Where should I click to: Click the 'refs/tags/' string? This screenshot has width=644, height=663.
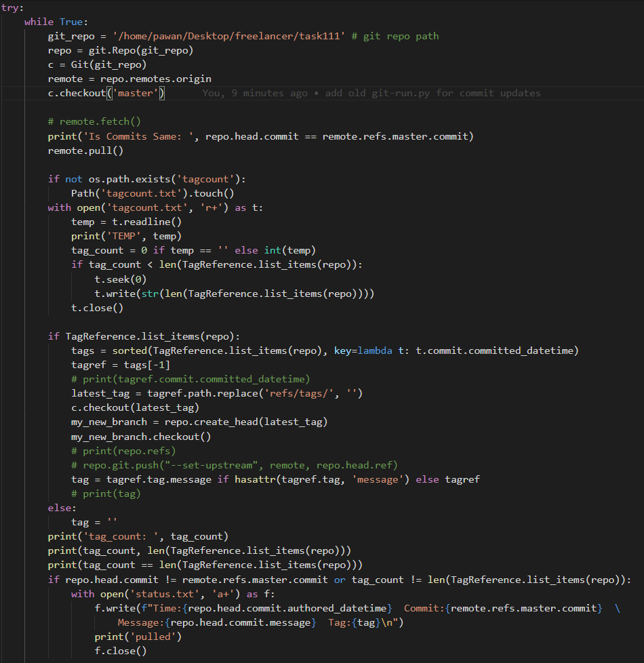click(298, 394)
